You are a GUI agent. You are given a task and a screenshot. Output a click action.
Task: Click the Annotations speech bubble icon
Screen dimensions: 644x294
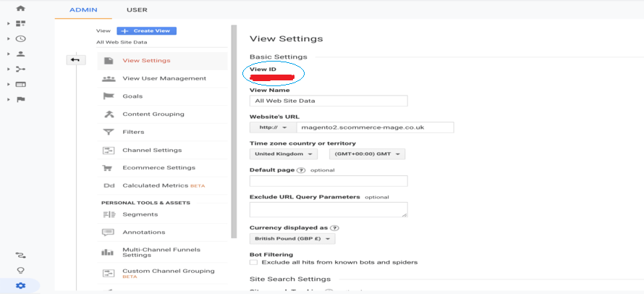click(x=108, y=232)
